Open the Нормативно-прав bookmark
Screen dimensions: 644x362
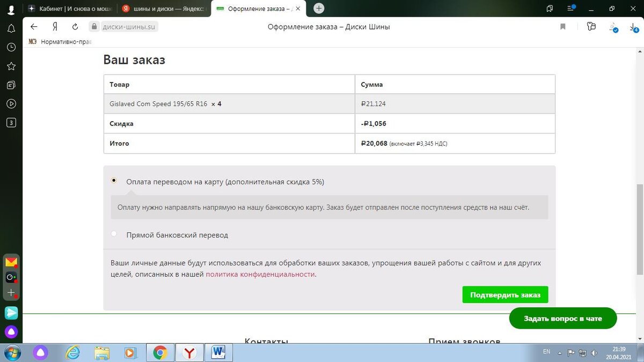pos(61,42)
